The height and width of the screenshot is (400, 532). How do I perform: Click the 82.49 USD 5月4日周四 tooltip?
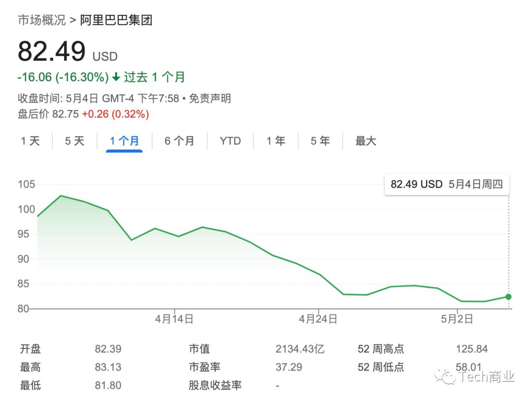(446, 184)
